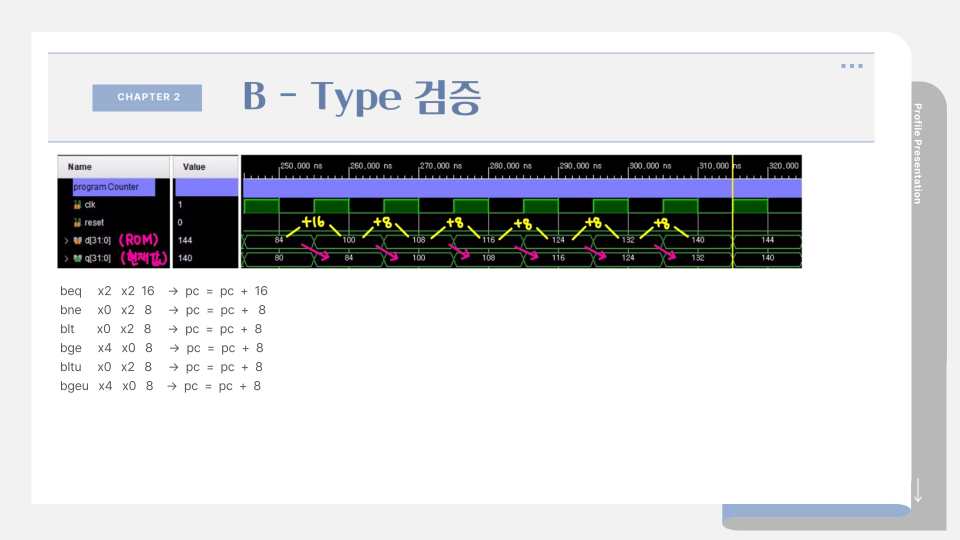Click waveform value 132 in d row
960x540 pixels.
(x=628, y=240)
